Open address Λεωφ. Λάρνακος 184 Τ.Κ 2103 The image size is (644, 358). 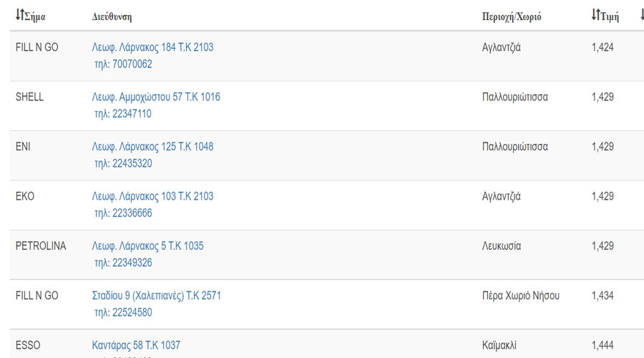pyautogui.click(x=152, y=47)
